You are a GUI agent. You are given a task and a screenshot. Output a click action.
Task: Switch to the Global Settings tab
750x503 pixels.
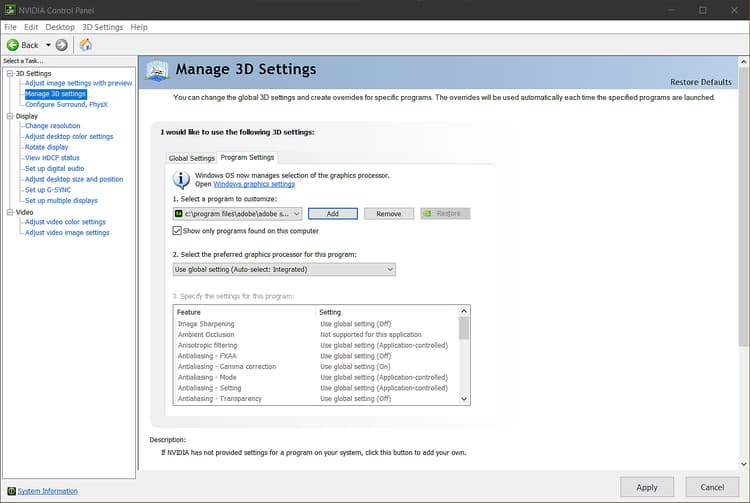click(x=191, y=158)
